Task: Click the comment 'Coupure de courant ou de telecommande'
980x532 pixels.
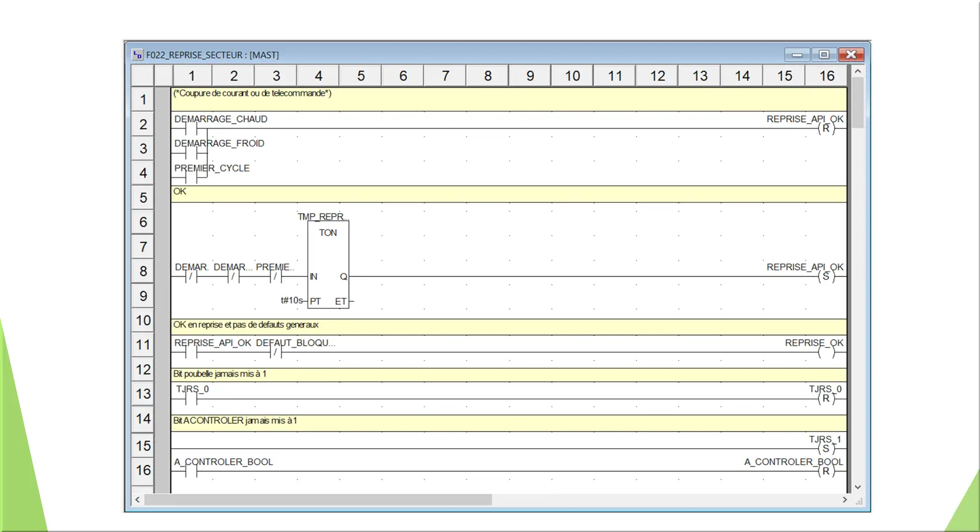Action: [x=252, y=93]
